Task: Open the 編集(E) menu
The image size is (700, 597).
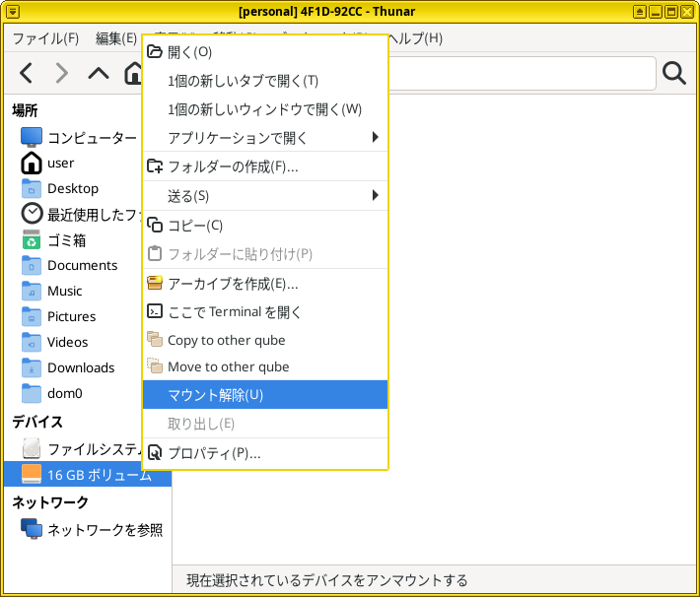Action: point(116,38)
